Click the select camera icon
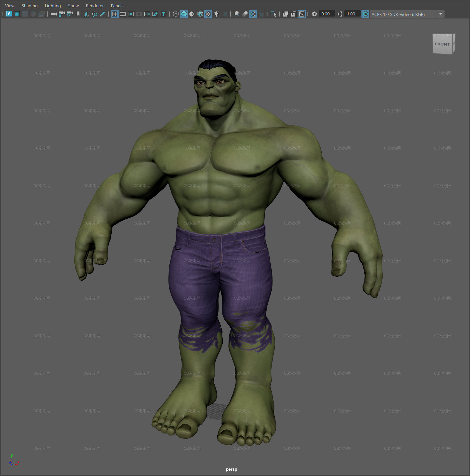470x476 pixels. point(53,14)
